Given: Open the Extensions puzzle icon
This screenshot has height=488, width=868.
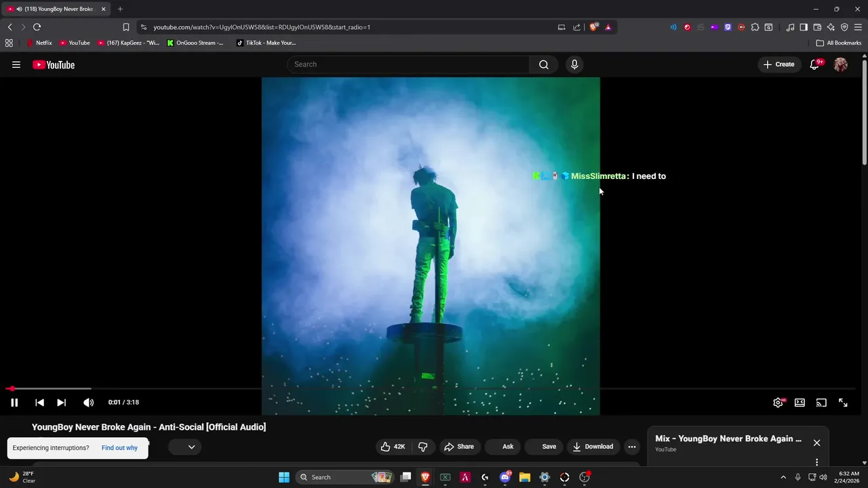Looking at the screenshot, I should (x=755, y=27).
